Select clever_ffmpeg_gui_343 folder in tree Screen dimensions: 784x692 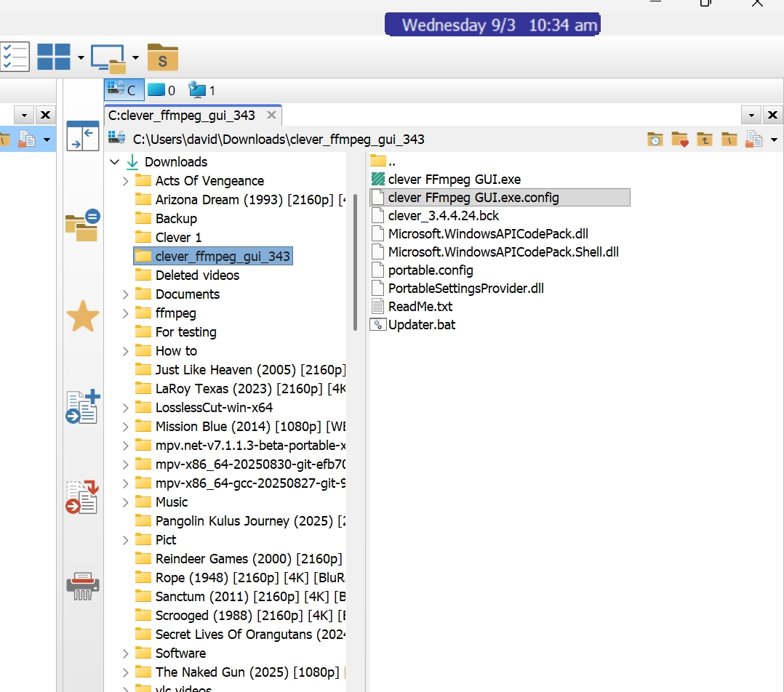(x=213, y=257)
